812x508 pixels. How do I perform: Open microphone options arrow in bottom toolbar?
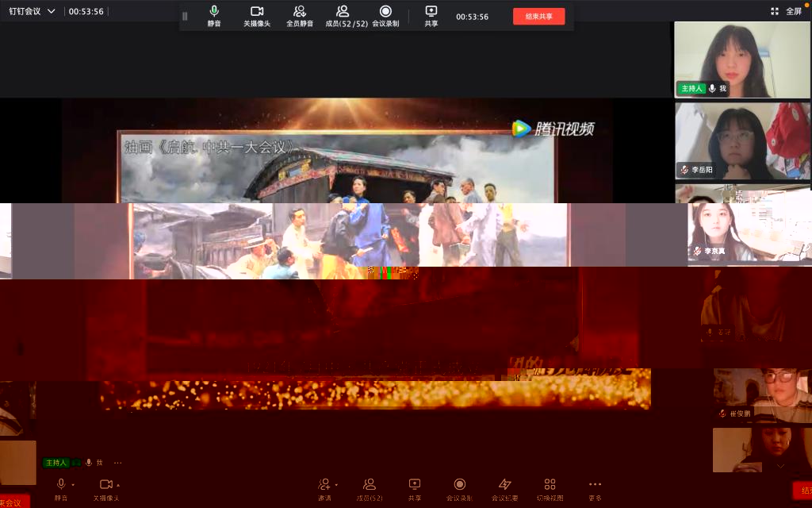tap(73, 485)
